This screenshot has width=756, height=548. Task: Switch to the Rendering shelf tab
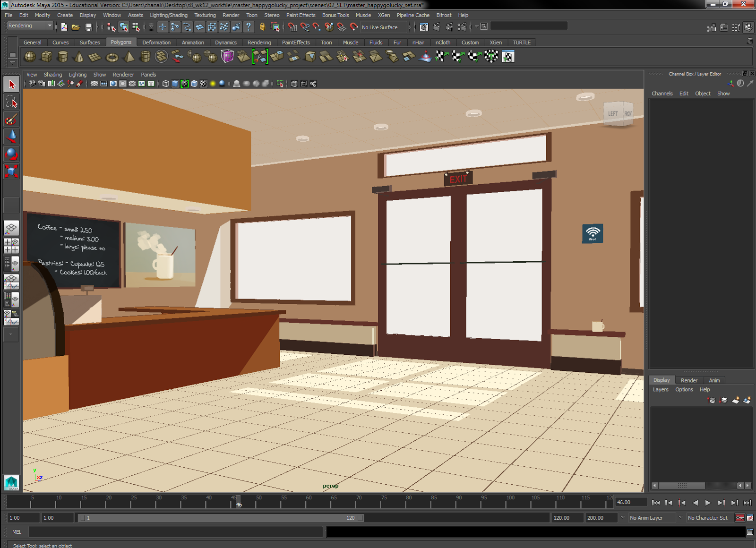pos(259,43)
